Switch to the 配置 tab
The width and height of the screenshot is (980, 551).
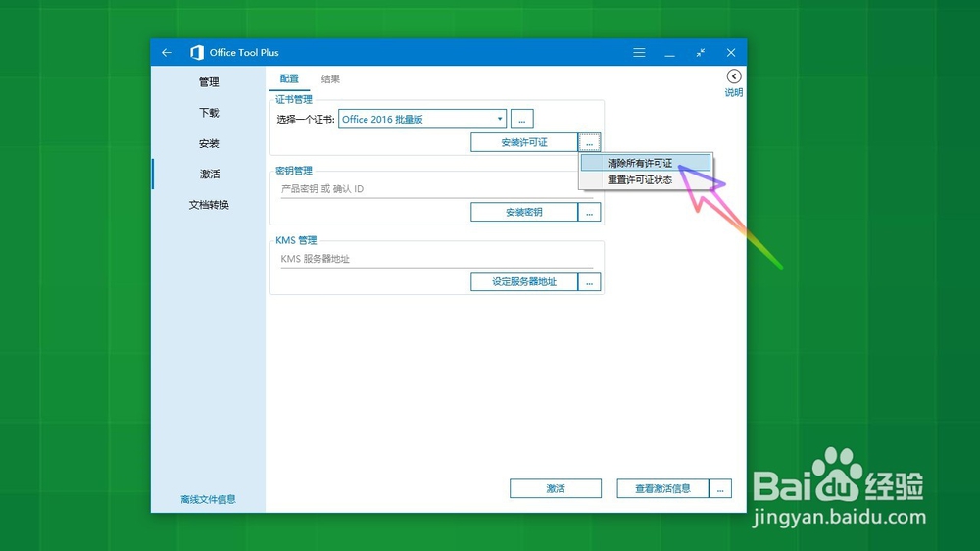[289, 78]
